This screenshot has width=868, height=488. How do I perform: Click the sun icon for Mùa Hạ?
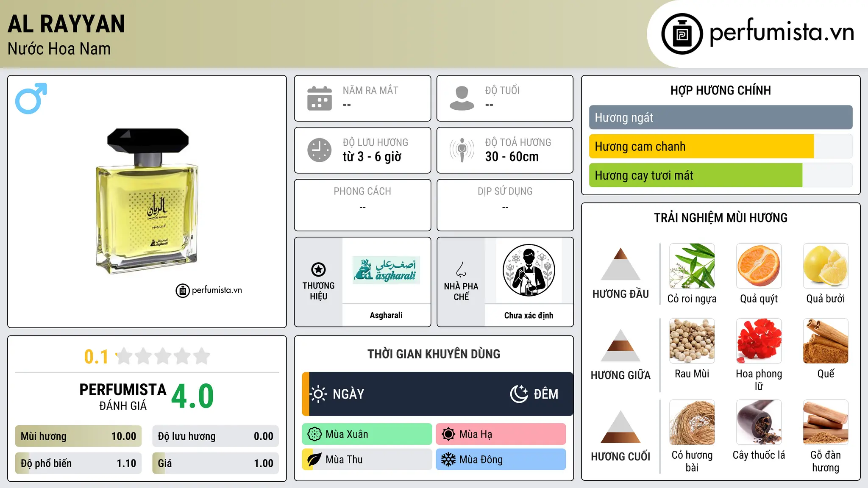pyautogui.click(x=448, y=434)
